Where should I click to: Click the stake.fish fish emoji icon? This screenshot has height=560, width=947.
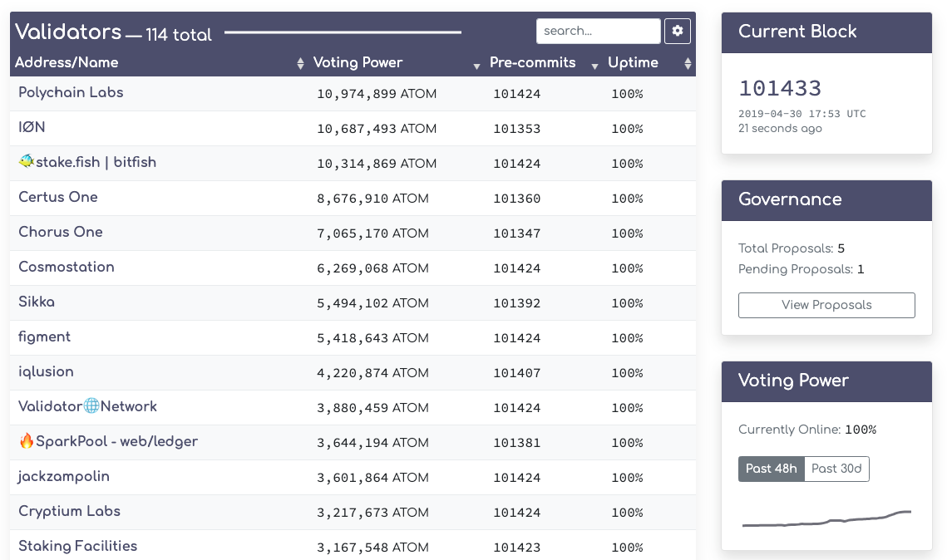coord(26,161)
